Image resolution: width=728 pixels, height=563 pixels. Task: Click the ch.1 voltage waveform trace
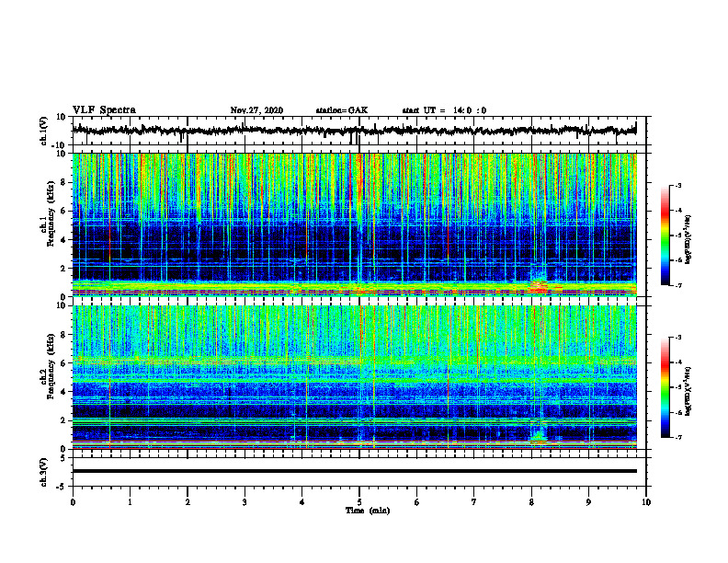coord(354,131)
